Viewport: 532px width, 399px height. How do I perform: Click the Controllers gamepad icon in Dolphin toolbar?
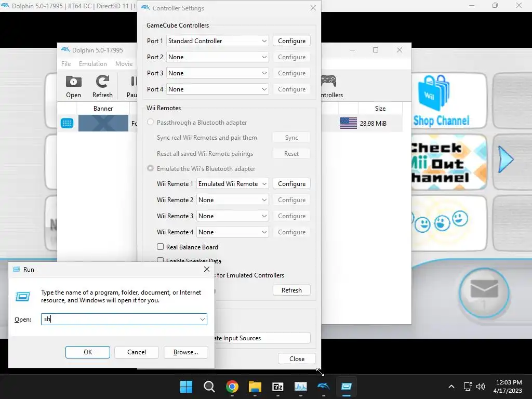pos(329,81)
